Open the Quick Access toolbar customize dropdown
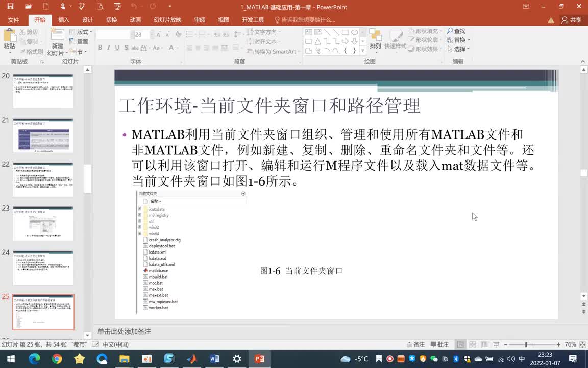 170,6
